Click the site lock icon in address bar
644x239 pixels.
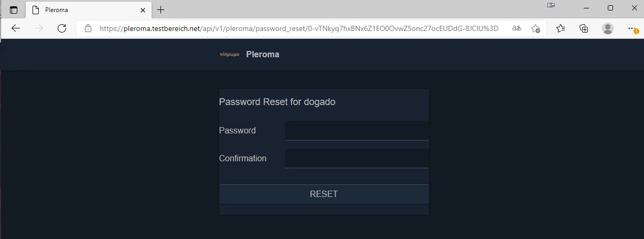pyautogui.click(x=88, y=28)
